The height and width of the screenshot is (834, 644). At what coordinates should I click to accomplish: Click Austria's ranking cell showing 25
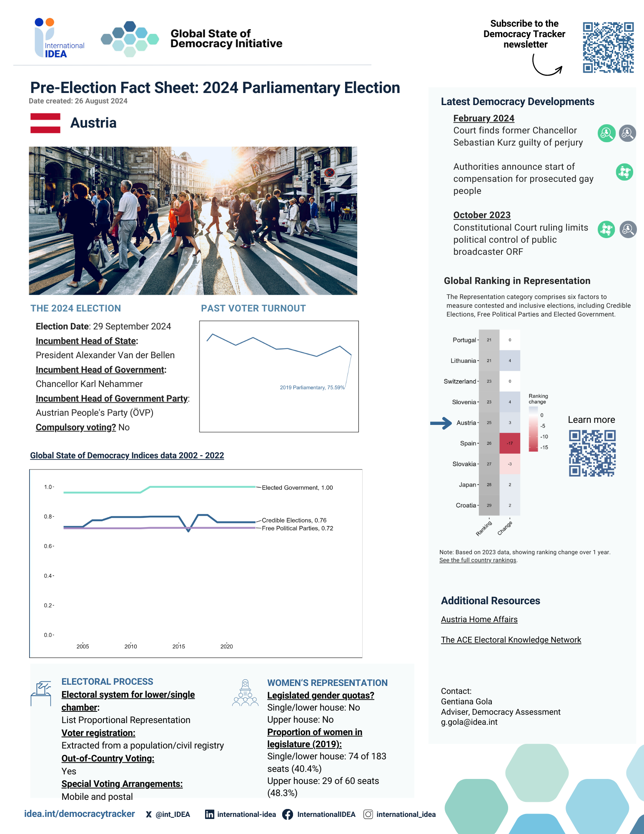[489, 423]
